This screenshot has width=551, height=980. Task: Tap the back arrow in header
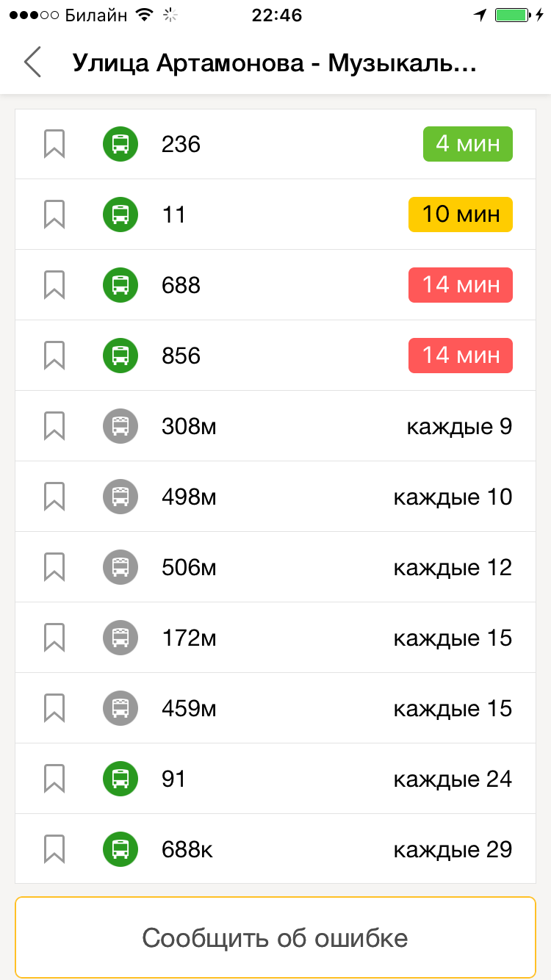coord(32,63)
